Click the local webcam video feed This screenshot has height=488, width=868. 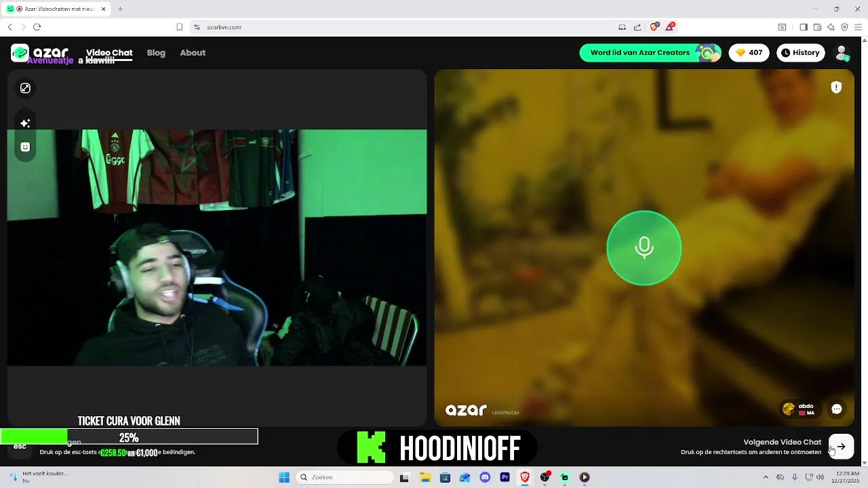coord(217,247)
